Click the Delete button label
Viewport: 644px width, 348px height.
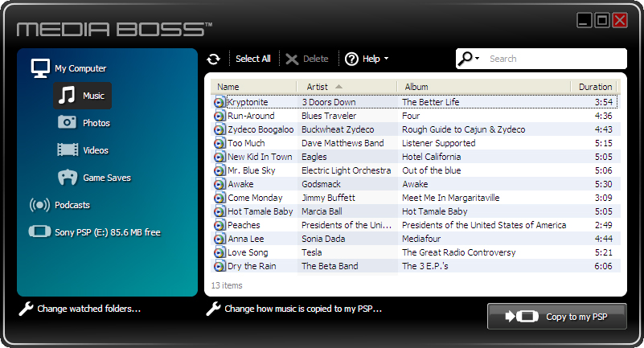(315, 59)
